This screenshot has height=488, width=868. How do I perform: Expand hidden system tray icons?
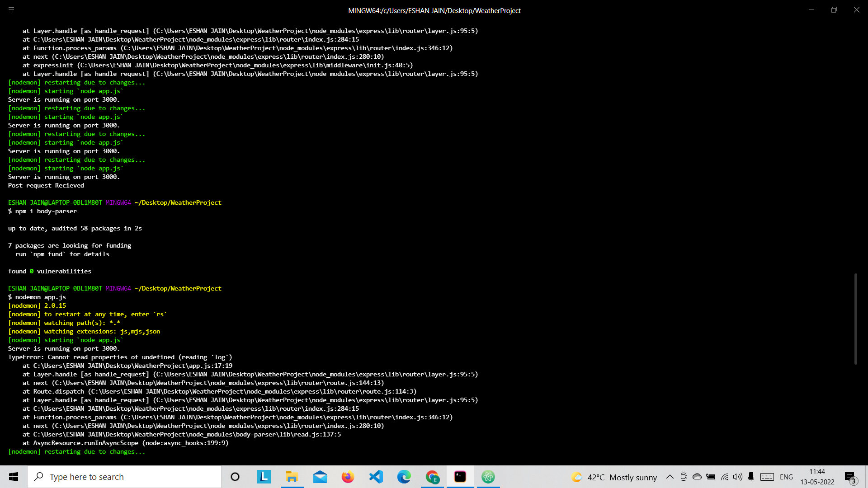pos(670,477)
